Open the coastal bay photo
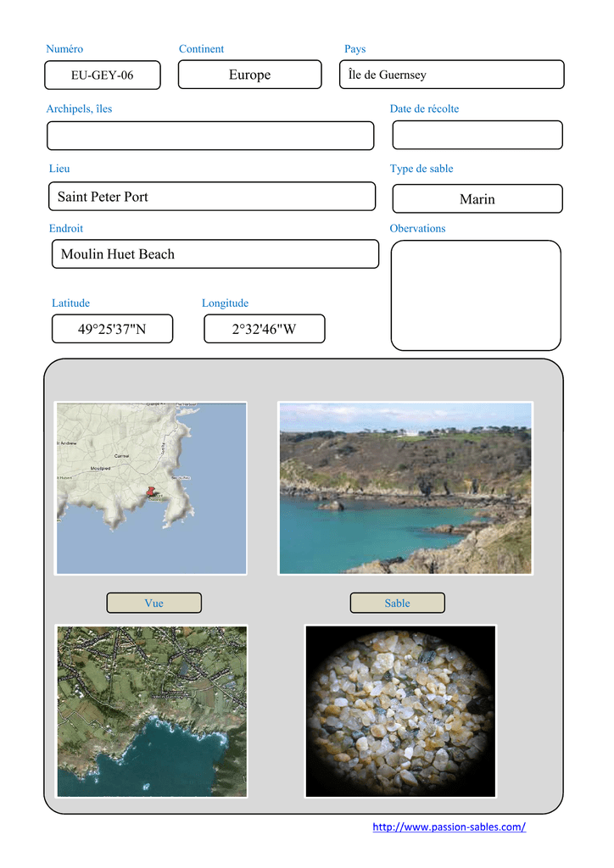 405,488
